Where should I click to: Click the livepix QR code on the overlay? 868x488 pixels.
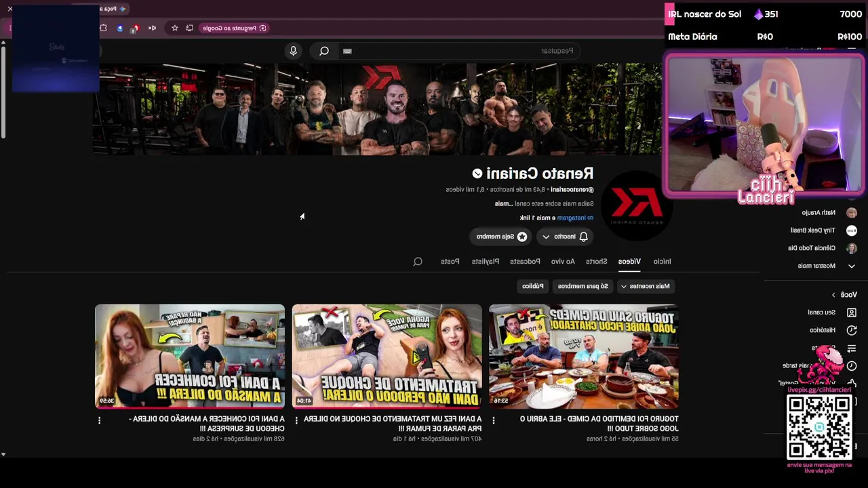(819, 427)
